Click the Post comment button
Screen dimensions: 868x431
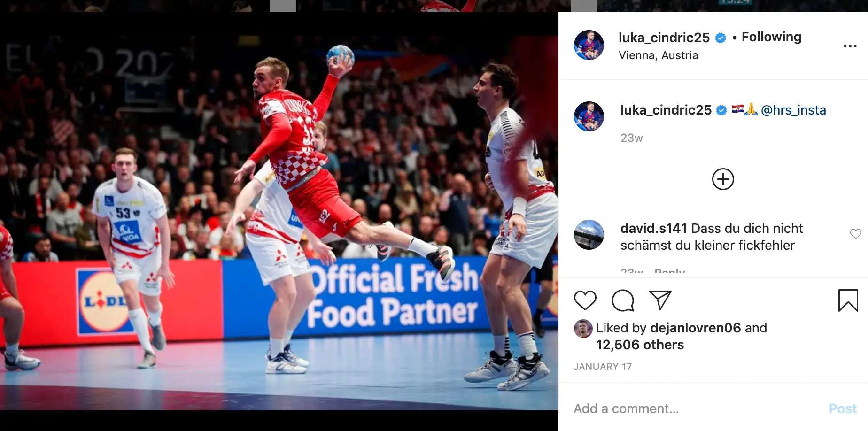tap(843, 408)
